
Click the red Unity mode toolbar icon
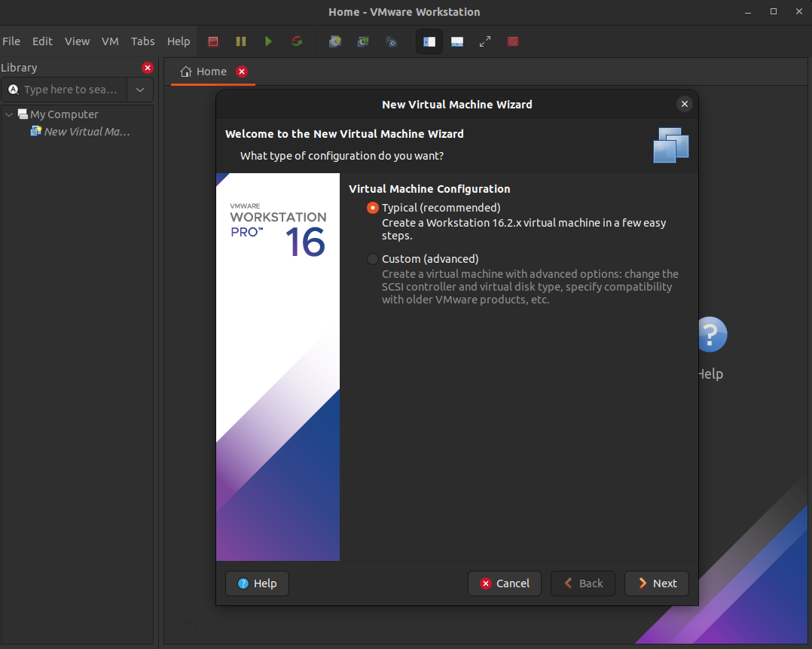tap(513, 41)
